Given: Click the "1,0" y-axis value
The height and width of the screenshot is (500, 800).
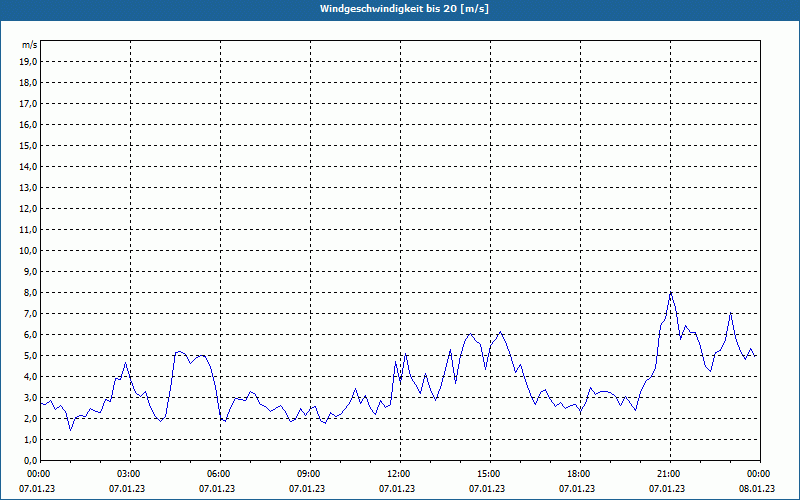Looking at the screenshot, I should pos(31,439).
